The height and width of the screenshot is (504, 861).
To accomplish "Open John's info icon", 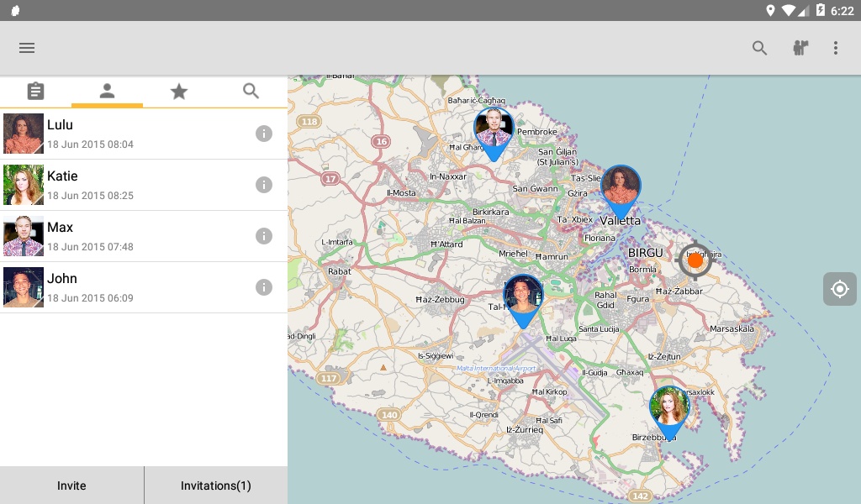I will pos(264,287).
